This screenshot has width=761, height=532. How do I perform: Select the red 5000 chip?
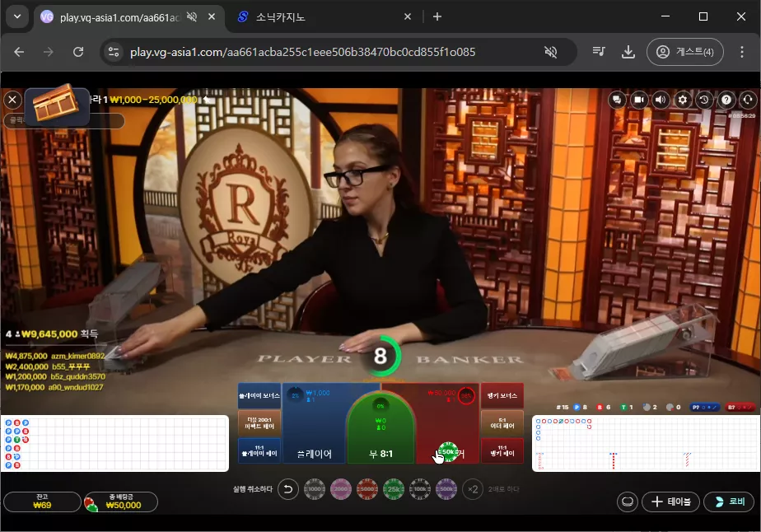click(367, 489)
